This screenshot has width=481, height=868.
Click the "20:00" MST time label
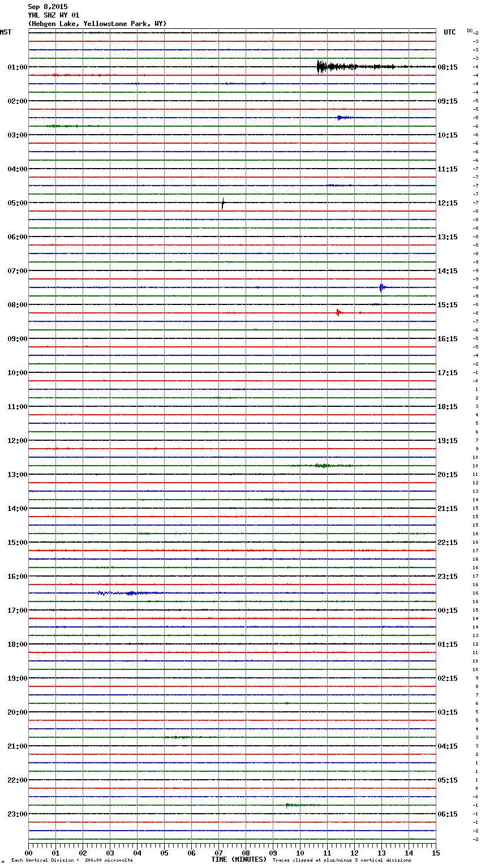click(x=18, y=712)
